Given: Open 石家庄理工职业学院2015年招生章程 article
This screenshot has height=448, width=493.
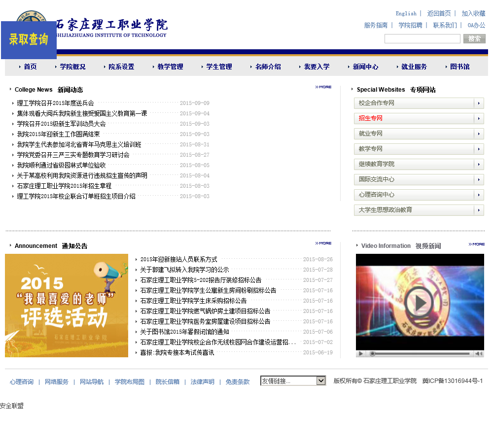Looking at the screenshot, I should (64, 186).
